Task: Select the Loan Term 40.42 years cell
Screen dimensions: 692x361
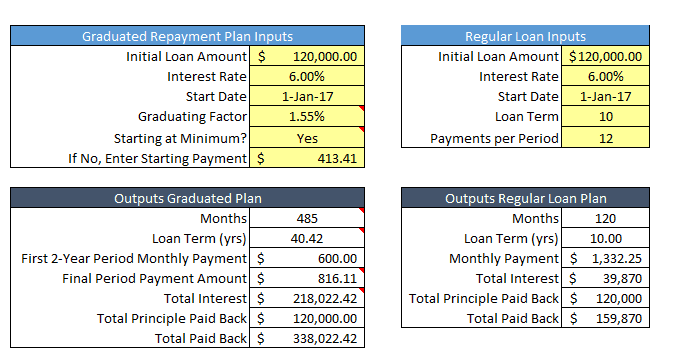Action: point(307,238)
